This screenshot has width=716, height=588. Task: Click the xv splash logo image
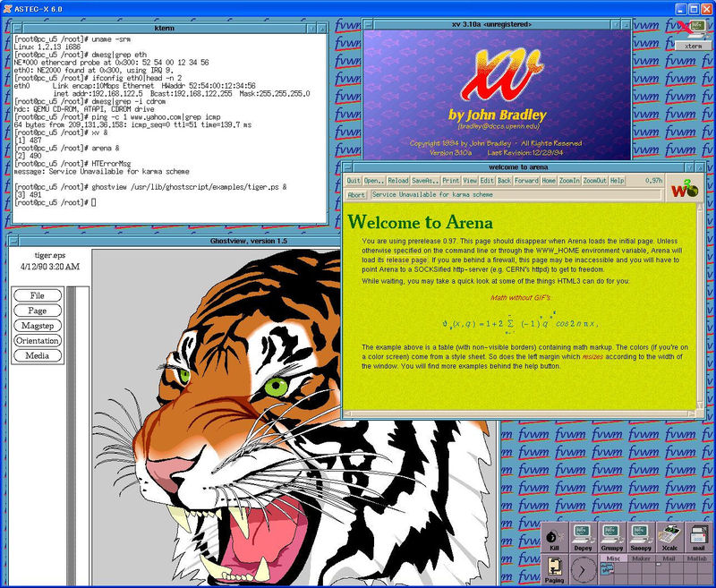497,95
